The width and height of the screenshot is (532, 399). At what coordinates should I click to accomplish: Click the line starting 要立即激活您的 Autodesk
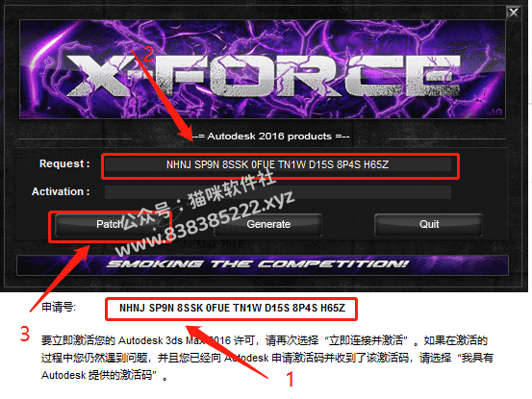point(265,340)
